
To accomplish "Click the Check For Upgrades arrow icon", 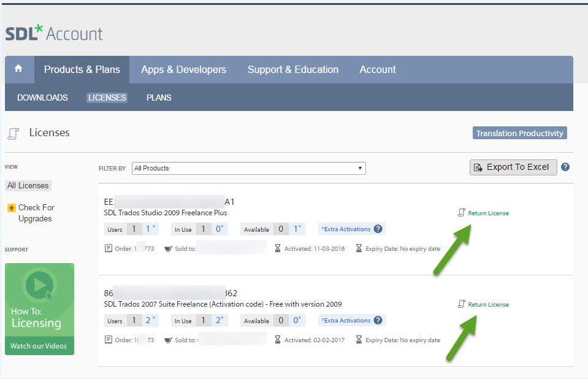I will [x=12, y=207].
